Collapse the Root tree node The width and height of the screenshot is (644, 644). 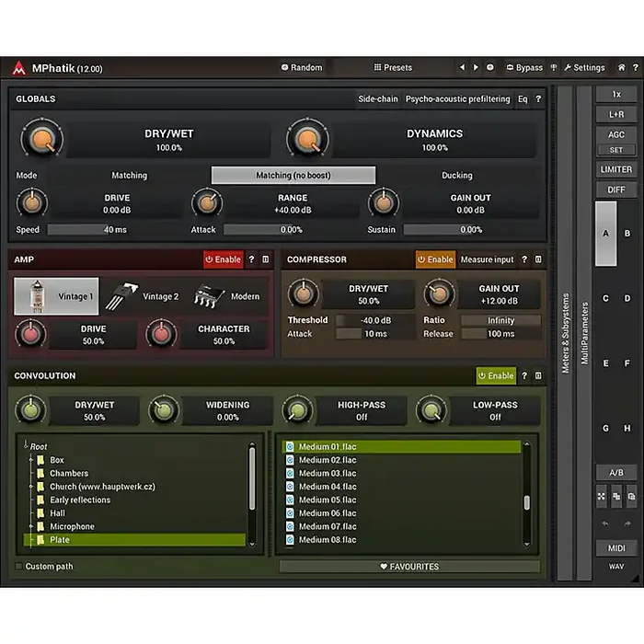[26, 444]
